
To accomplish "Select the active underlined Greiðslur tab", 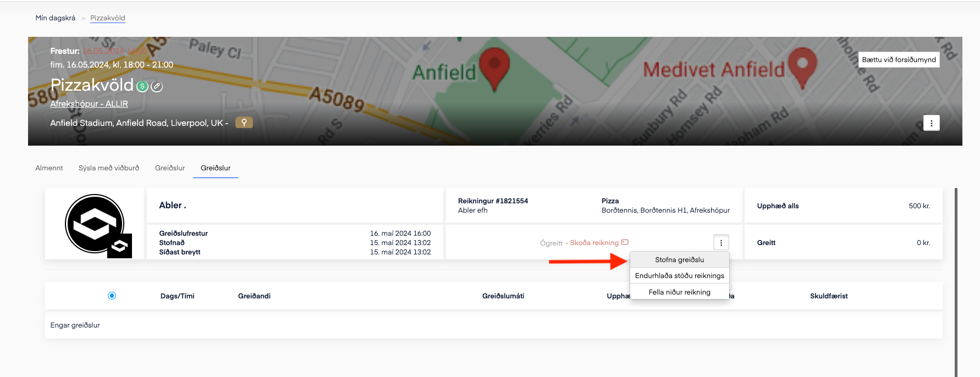I will point(216,168).
